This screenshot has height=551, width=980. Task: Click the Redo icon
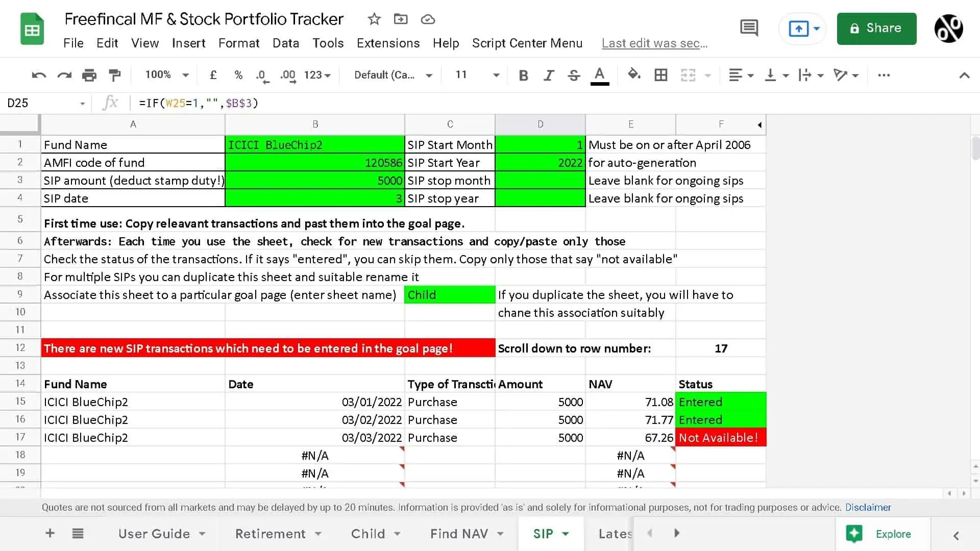tap(64, 76)
